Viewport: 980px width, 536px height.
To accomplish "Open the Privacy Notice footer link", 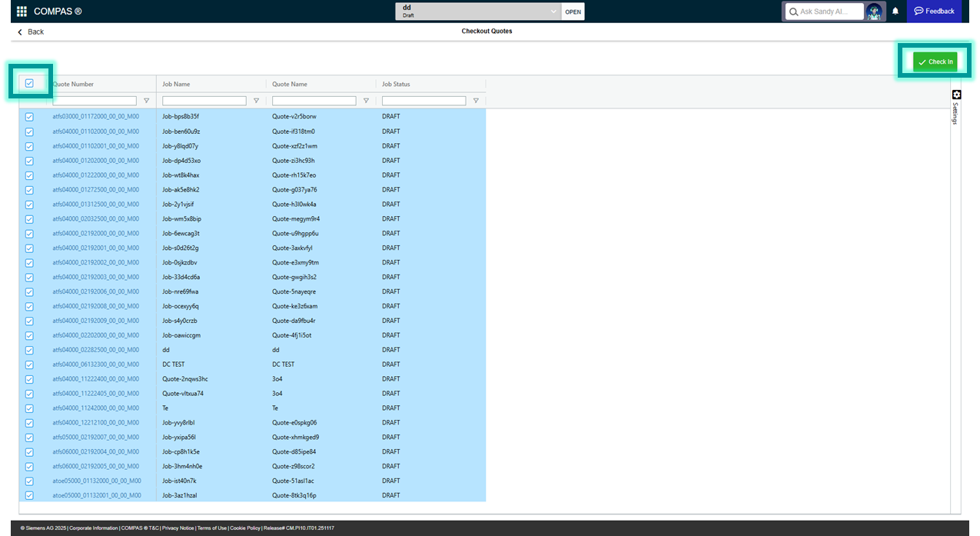I will 178,528.
